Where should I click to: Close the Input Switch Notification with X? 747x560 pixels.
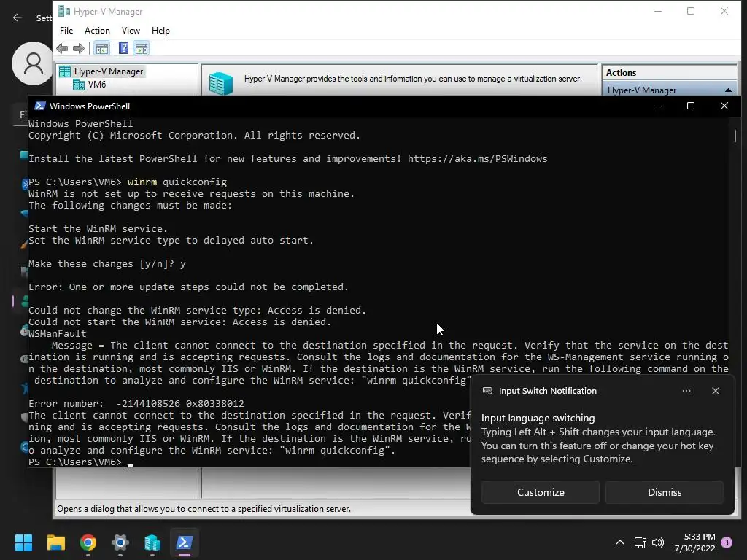pos(715,391)
